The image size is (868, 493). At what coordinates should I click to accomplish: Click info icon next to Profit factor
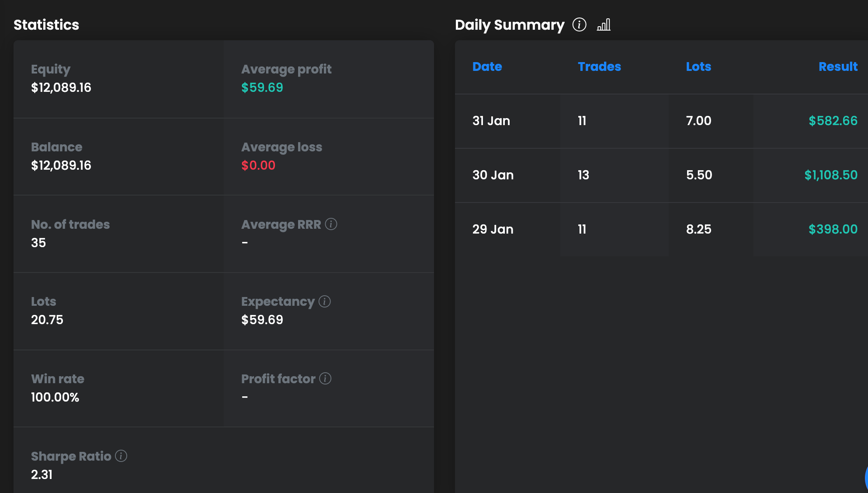click(325, 378)
